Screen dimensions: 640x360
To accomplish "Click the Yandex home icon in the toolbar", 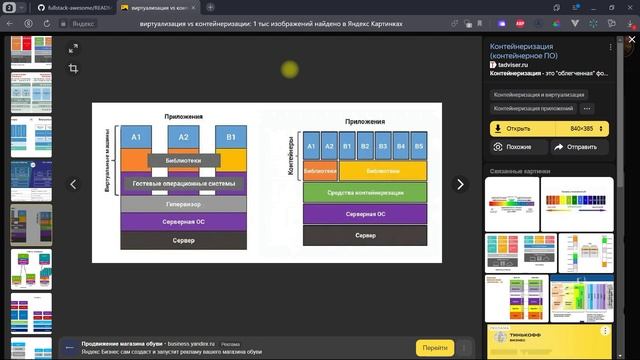I will tap(28, 24).
